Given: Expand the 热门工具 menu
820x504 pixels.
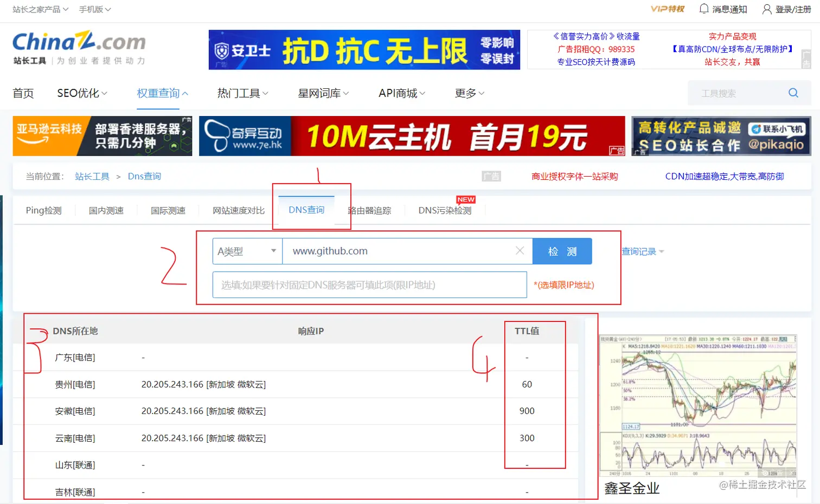Looking at the screenshot, I should (243, 93).
